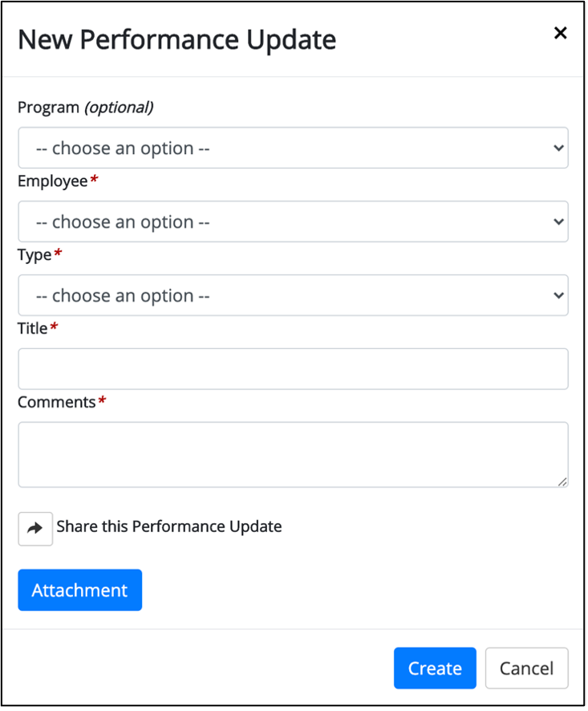
Task: Click the Type field label
Action: click(x=34, y=255)
